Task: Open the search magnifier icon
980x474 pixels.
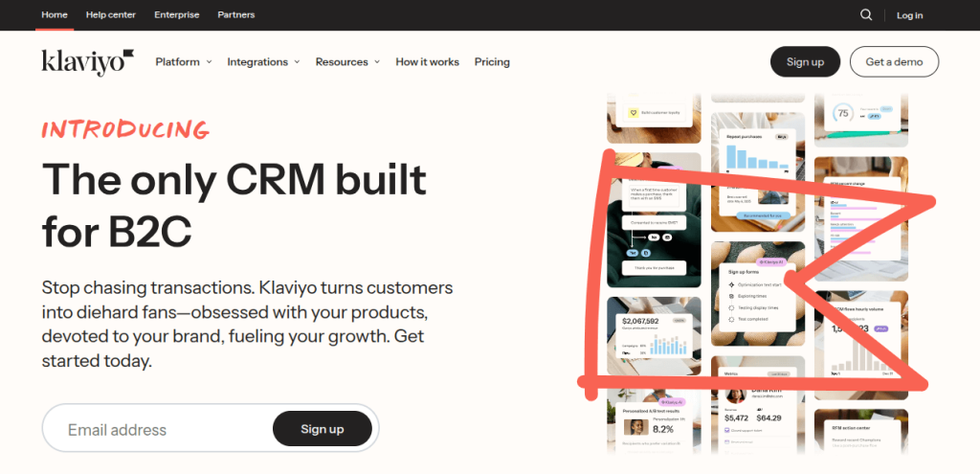Action: click(865, 15)
